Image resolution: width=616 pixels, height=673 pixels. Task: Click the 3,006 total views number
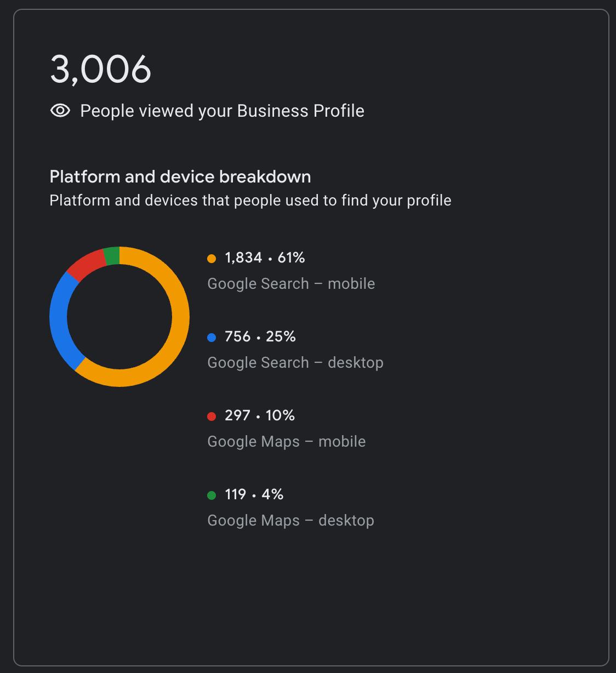click(100, 70)
